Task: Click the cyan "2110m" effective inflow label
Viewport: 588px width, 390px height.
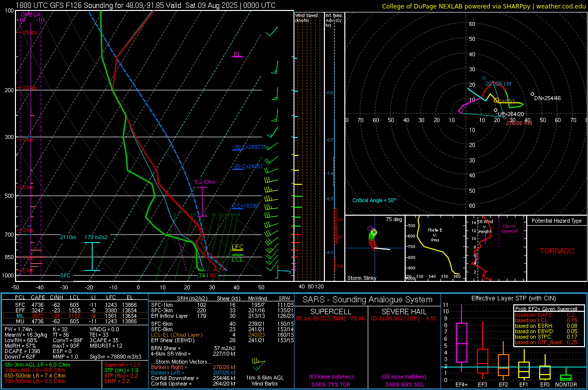Action: tap(68, 237)
